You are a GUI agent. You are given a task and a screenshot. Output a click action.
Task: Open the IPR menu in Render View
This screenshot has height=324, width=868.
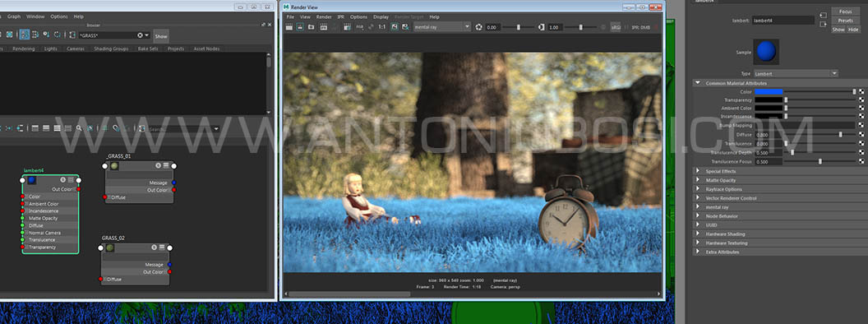pos(341,16)
